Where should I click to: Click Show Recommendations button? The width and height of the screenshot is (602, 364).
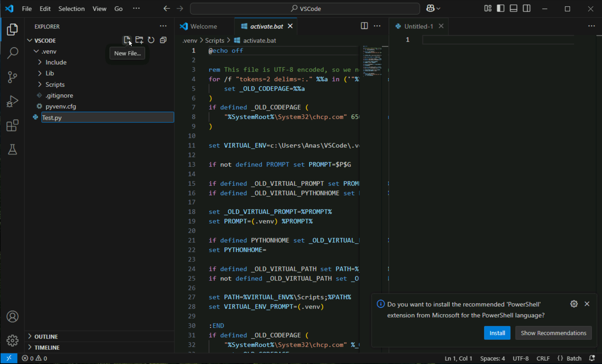pos(553,333)
